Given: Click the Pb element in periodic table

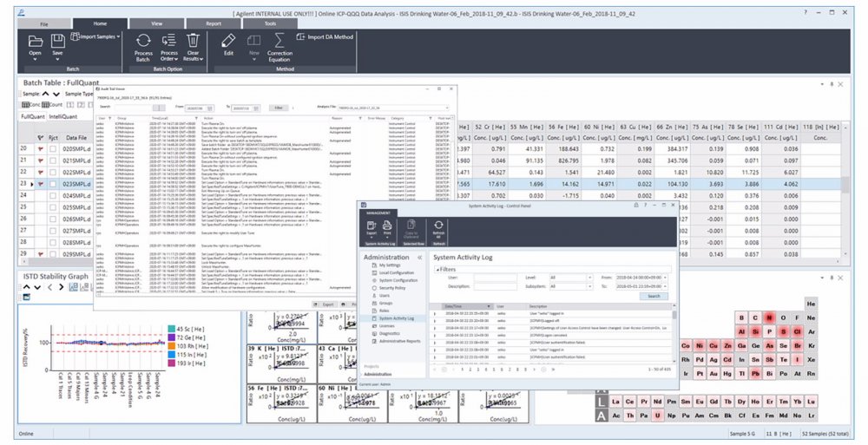Looking at the screenshot, I should pyautogui.click(x=756, y=374).
